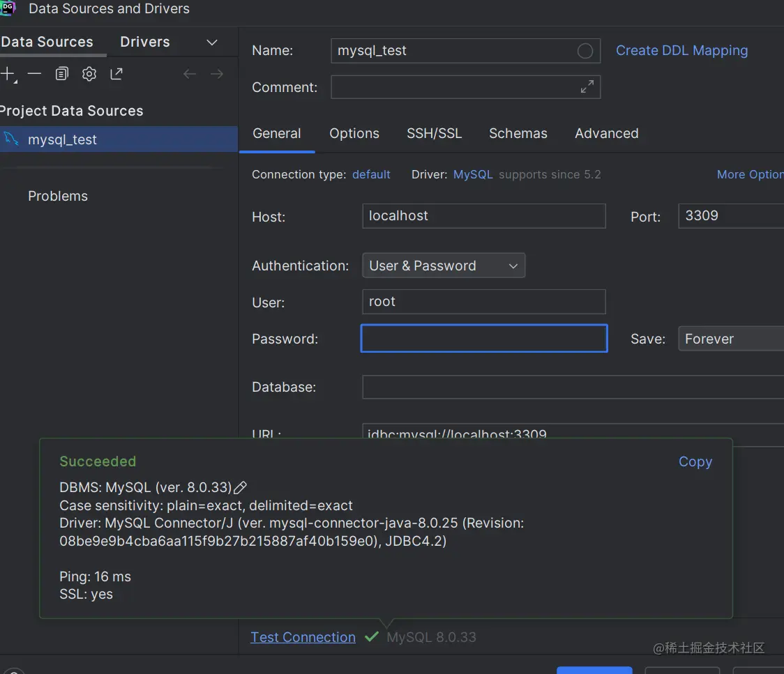The height and width of the screenshot is (674, 784).
Task: Click the Succeeded status text
Action: click(98, 461)
